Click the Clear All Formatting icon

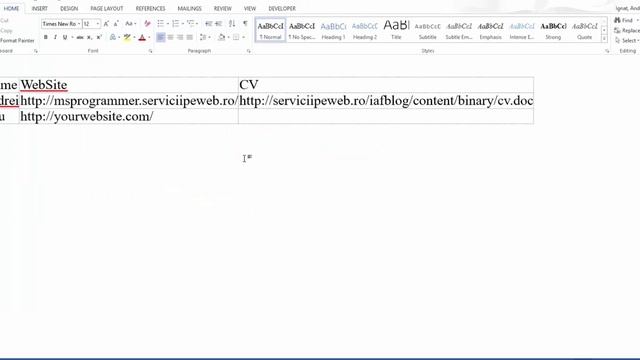tap(147, 24)
